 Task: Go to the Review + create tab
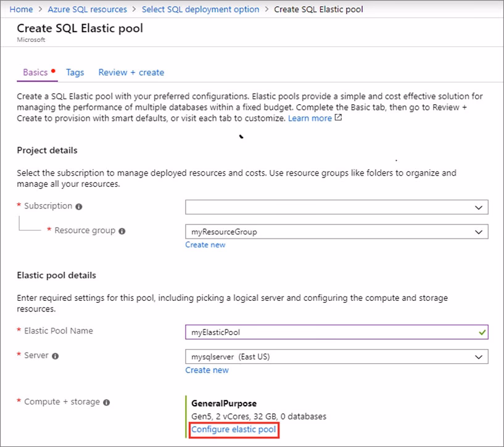coord(131,72)
